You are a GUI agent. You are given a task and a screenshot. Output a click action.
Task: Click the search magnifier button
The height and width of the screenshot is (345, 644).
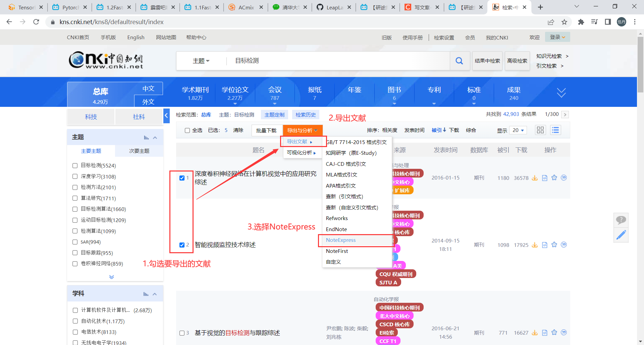[x=459, y=61]
